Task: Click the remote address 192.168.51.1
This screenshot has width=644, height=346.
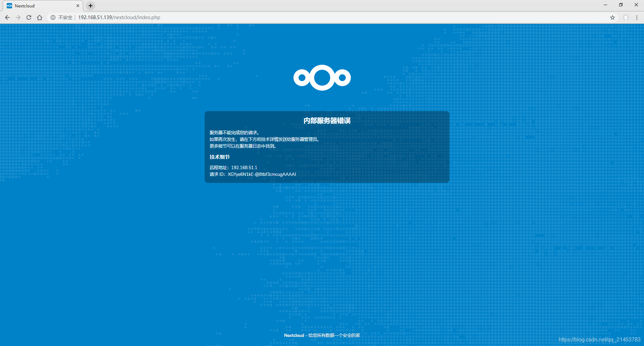Action: pyautogui.click(x=244, y=167)
